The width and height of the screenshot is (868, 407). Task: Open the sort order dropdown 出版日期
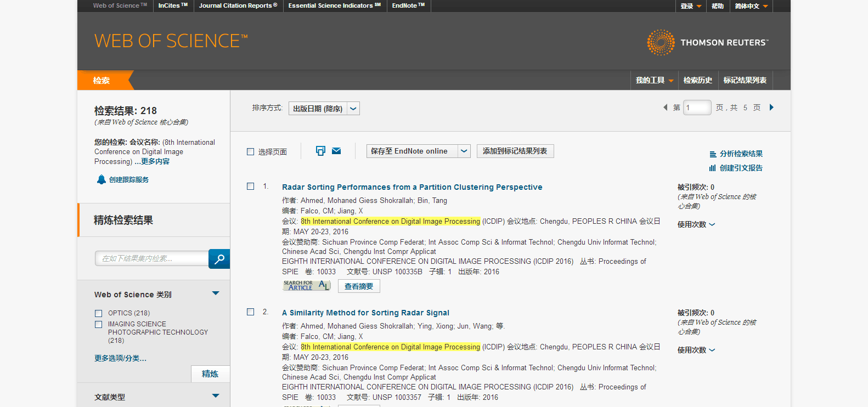click(324, 109)
